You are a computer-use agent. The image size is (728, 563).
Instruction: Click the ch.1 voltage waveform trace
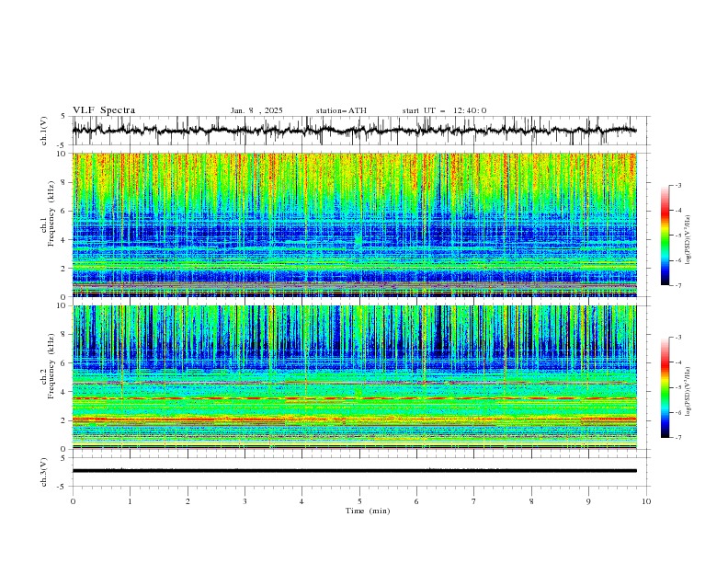coord(354,131)
